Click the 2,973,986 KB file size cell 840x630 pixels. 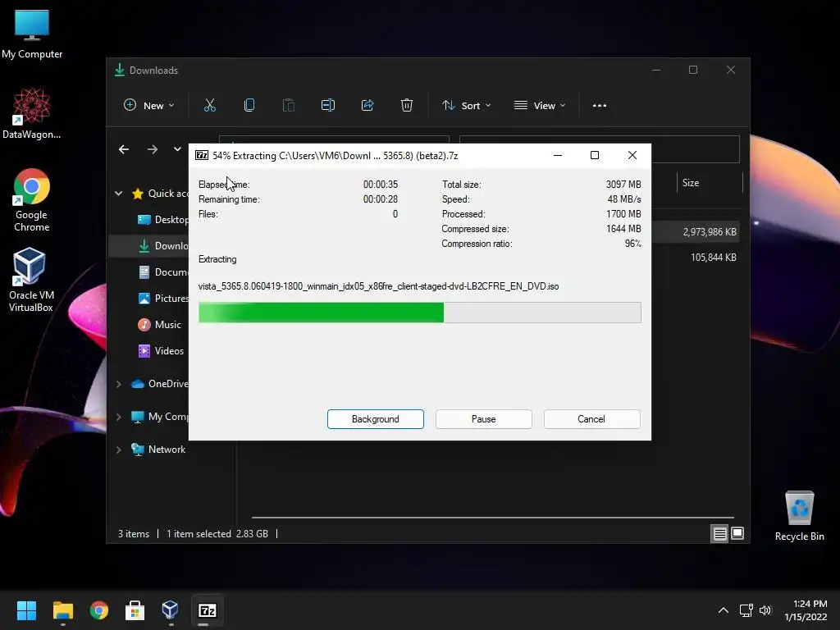point(710,232)
